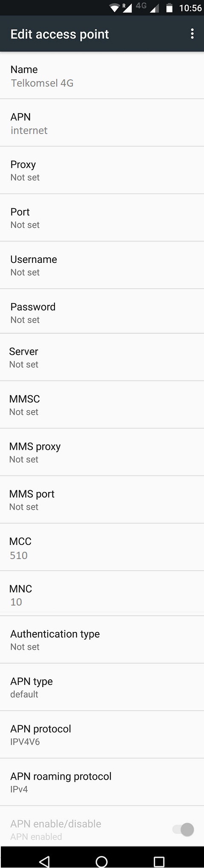Screen dimensions: 204x868
Task: Open the APN protocol IPV4V6 selector
Action: (102, 734)
